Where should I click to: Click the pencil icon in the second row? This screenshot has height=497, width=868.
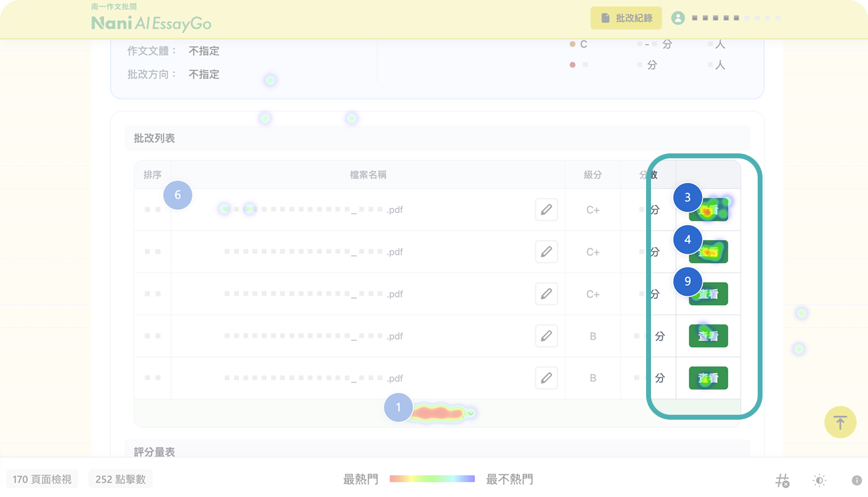pyautogui.click(x=546, y=252)
